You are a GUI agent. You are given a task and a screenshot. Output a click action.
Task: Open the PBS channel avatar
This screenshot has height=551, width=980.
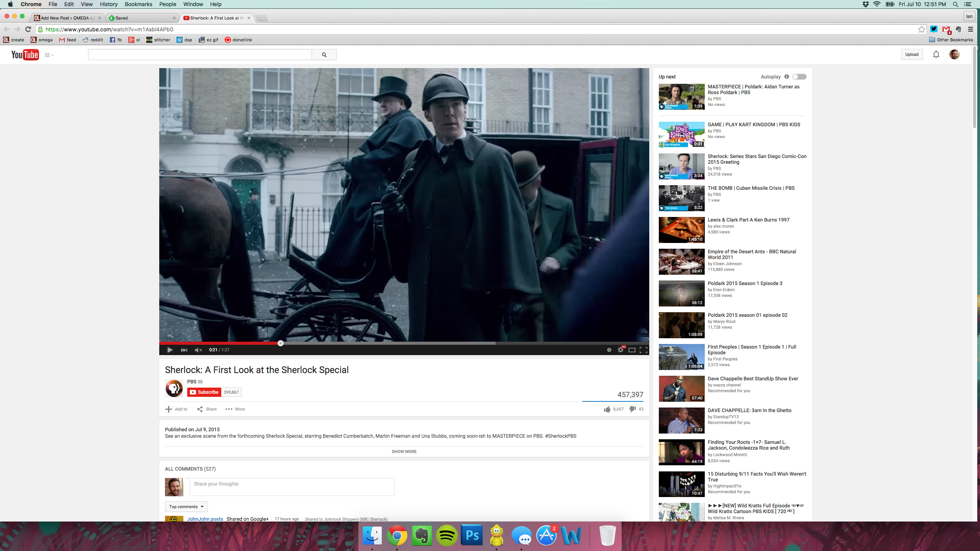click(174, 388)
